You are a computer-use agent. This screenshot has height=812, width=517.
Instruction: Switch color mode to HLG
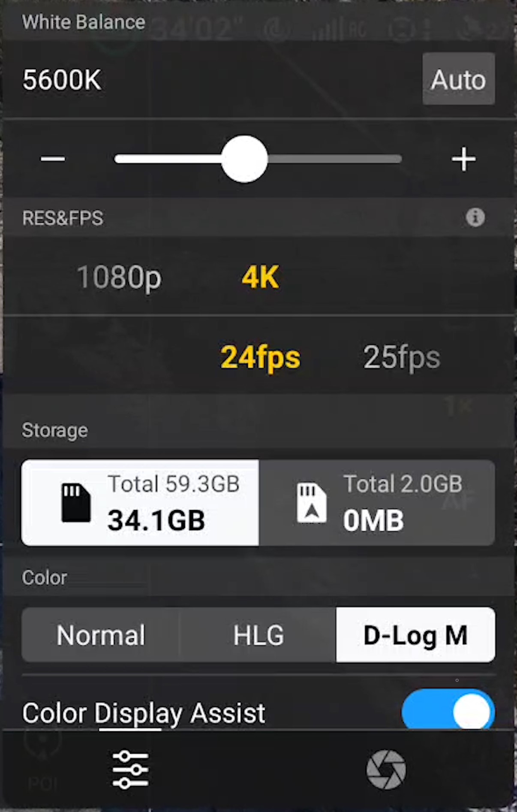pos(258,635)
